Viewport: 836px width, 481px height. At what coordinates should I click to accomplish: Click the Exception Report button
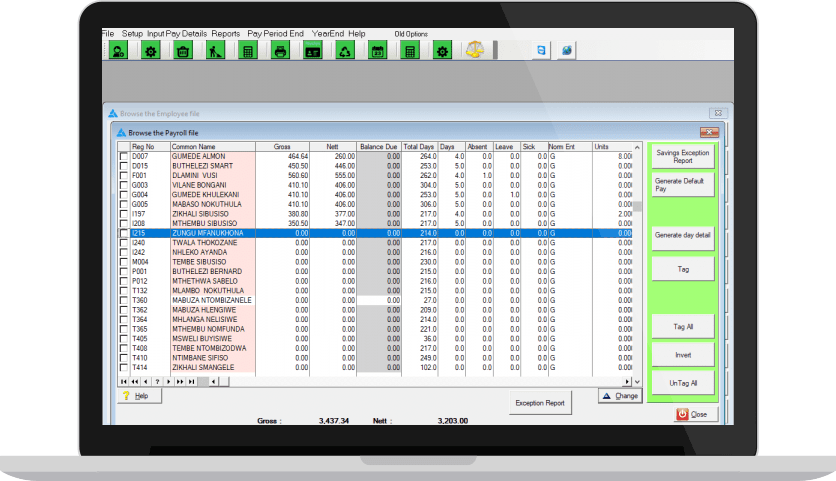tap(540, 403)
